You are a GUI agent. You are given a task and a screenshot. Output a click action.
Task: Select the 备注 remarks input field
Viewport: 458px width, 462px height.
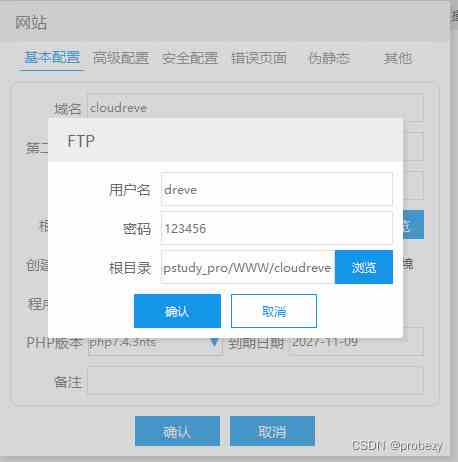(x=255, y=381)
